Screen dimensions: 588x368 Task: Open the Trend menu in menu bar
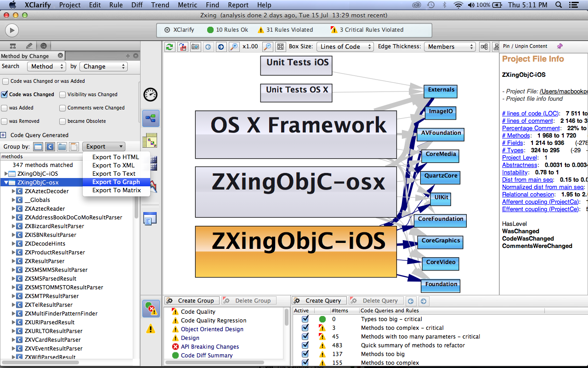point(160,5)
